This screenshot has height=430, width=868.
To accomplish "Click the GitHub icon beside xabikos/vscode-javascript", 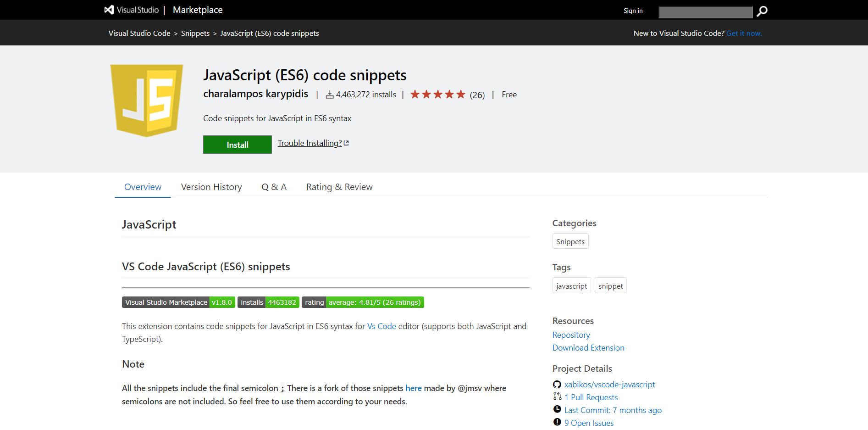I will point(557,385).
